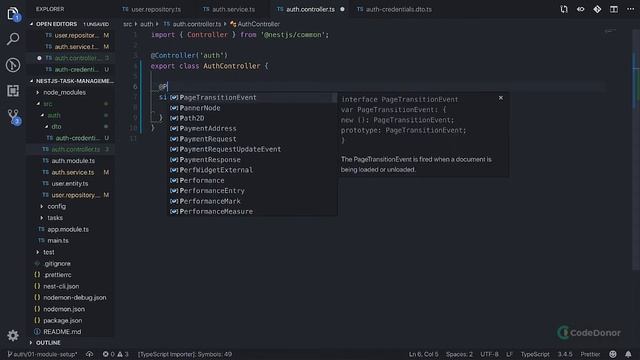This screenshot has height=360, width=640.
Task: Open the Extensions view in activity bar
Action: 13,91
